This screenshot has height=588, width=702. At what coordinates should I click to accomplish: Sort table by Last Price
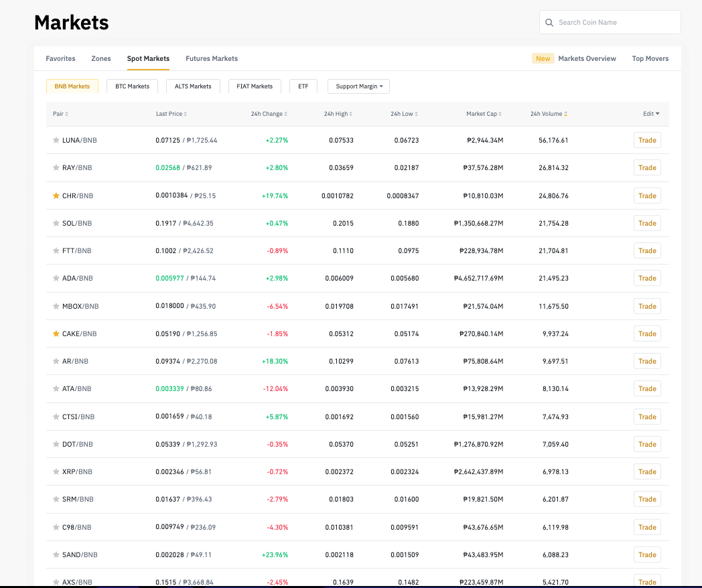point(171,114)
